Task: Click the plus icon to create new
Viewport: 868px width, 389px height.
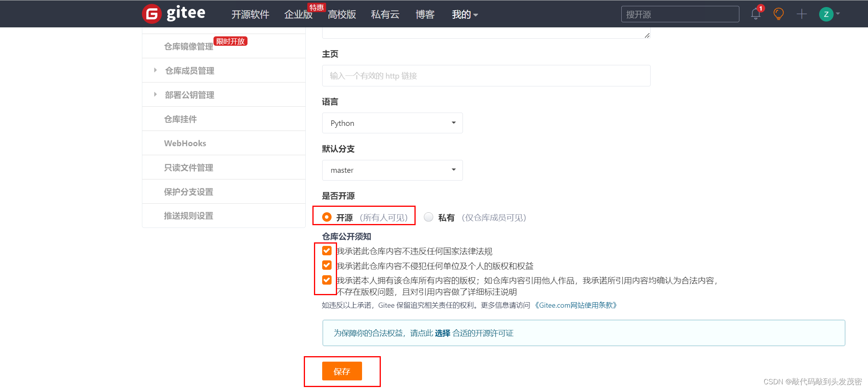Action: [802, 14]
